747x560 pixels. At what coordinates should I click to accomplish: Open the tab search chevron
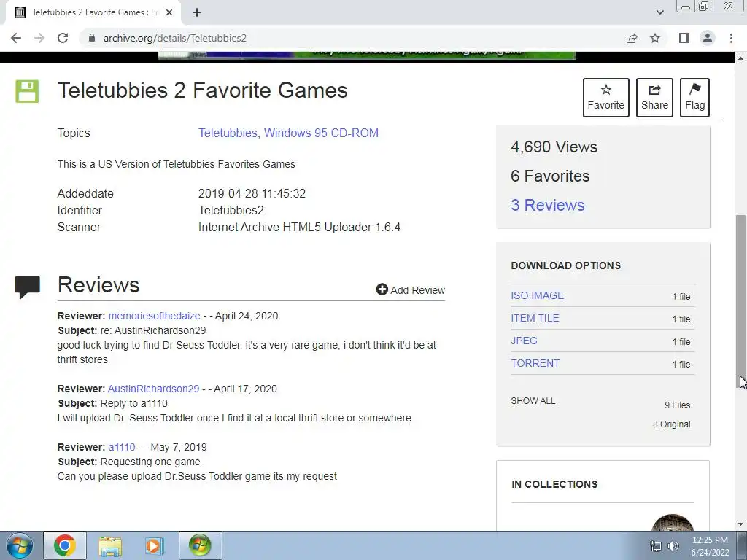659,12
